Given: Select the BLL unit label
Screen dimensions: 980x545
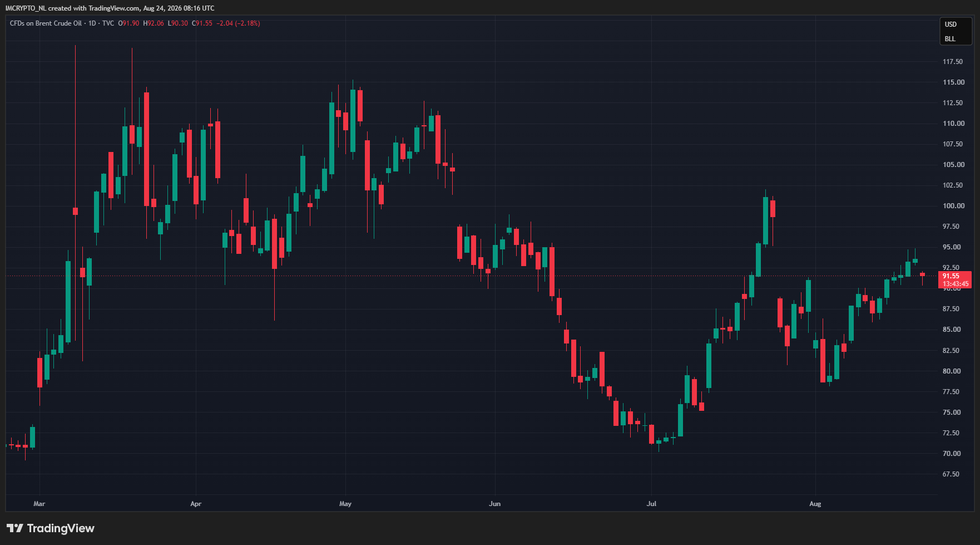Looking at the screenshot, I should (x=950, y=39).
